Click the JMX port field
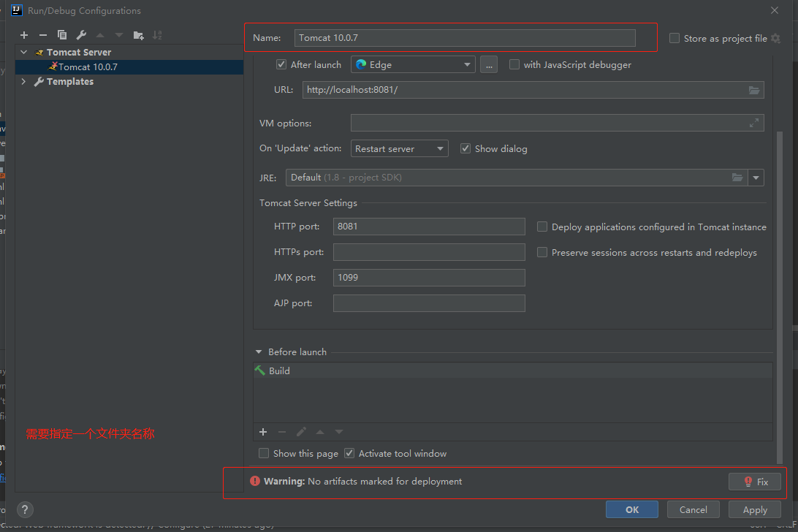Image resolution: width=798 pixels, height=532 pixels. (429, 278)
